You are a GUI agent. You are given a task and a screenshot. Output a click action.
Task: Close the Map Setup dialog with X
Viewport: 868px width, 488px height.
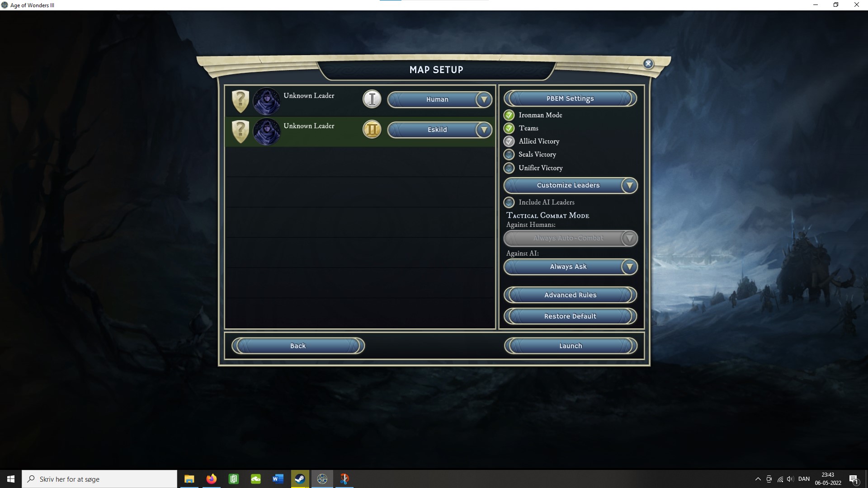648,64
